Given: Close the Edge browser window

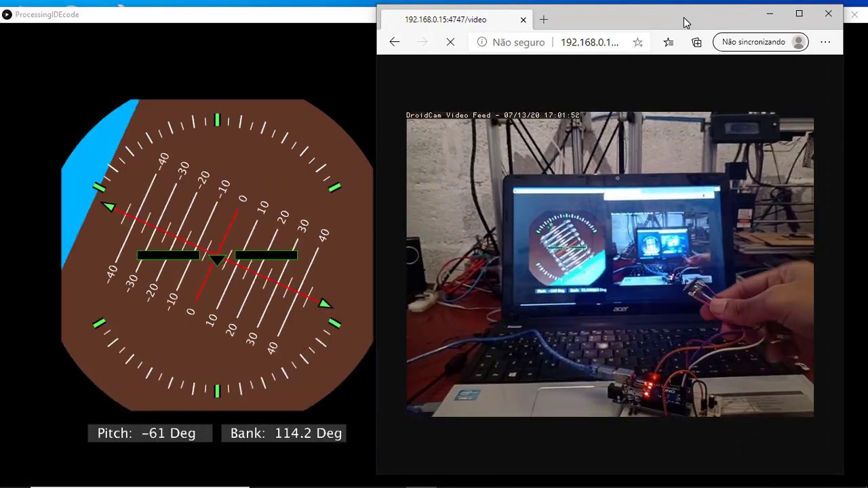Looking at the screenshot, I should (828, 14).
